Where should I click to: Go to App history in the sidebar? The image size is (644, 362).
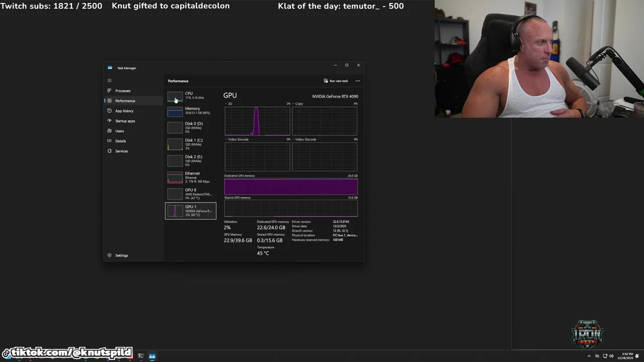pyautogui.click(x=133, y=111)
